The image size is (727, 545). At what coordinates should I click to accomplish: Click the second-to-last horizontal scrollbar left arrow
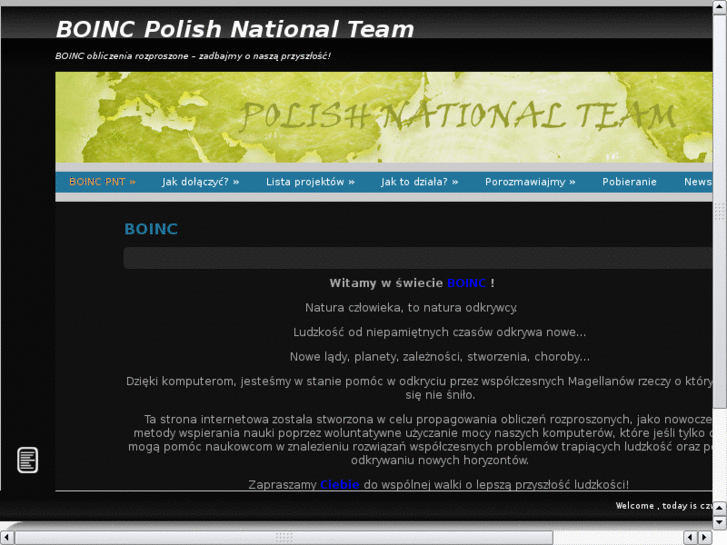click(x=690, y=538)
